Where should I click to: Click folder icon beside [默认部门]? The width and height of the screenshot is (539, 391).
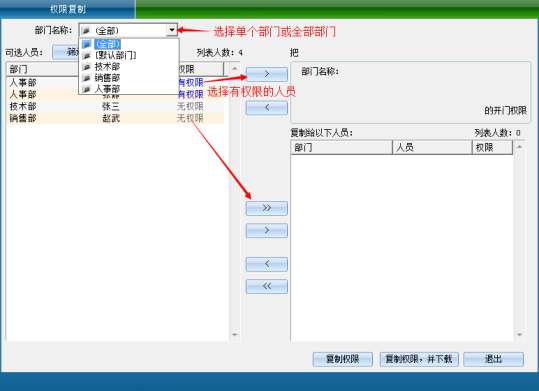click(x=87, y=55)
